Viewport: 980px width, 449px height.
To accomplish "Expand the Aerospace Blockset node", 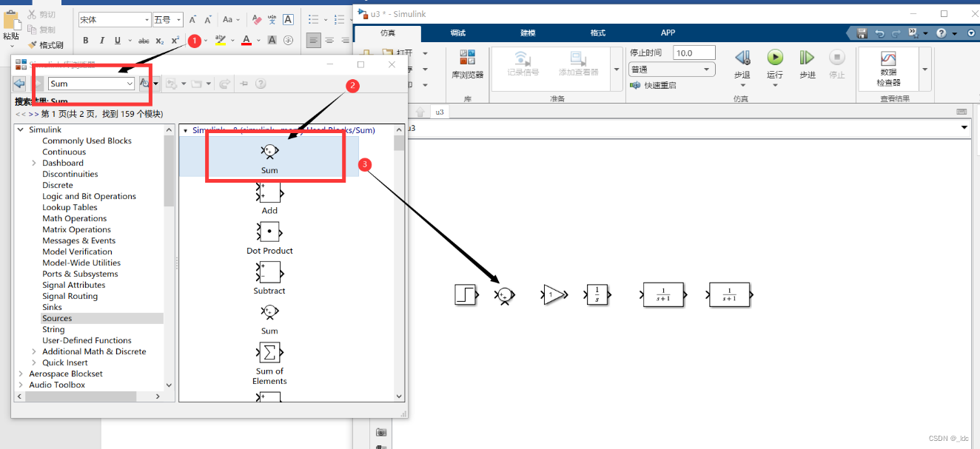I will (21, 374).
